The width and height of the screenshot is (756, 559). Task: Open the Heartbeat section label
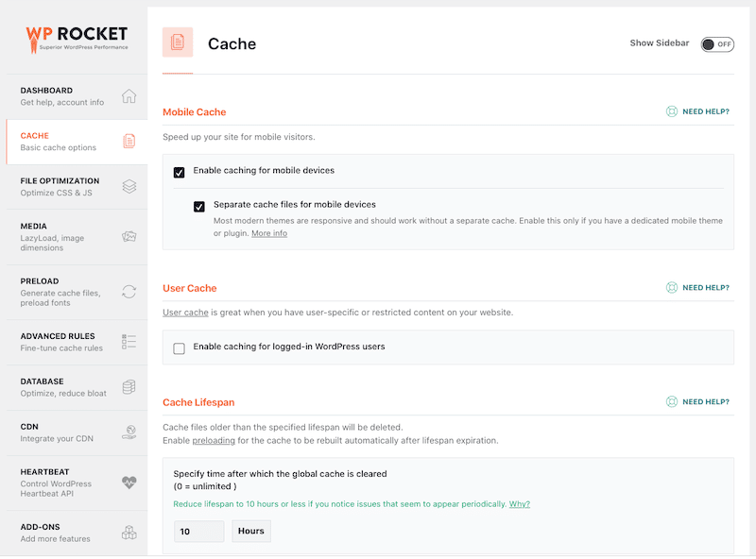point(44,472)
